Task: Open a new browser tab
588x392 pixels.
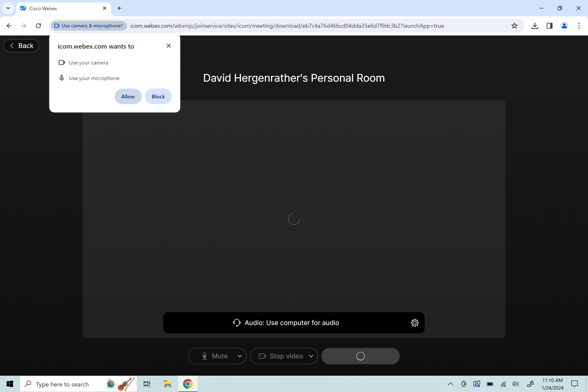Action: click(x=119, y=8)
